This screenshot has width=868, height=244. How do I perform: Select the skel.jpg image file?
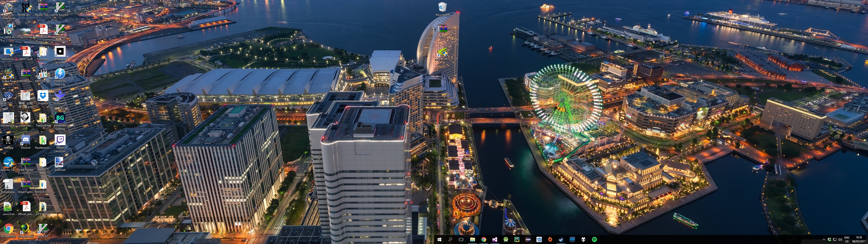click(x=8, y=140)
